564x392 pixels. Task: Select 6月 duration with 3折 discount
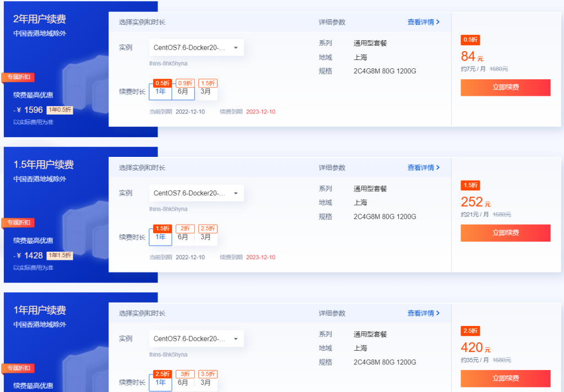click(x=183, y=382)
